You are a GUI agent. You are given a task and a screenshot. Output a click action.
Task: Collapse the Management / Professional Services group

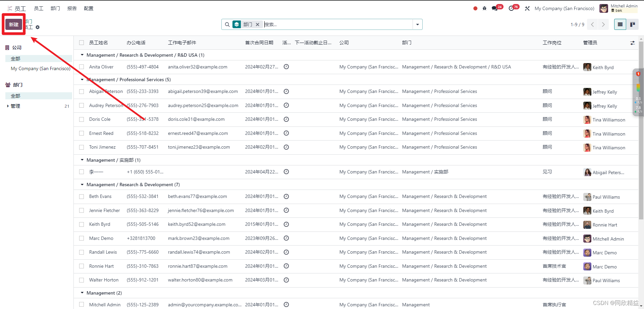click(82, 80)
